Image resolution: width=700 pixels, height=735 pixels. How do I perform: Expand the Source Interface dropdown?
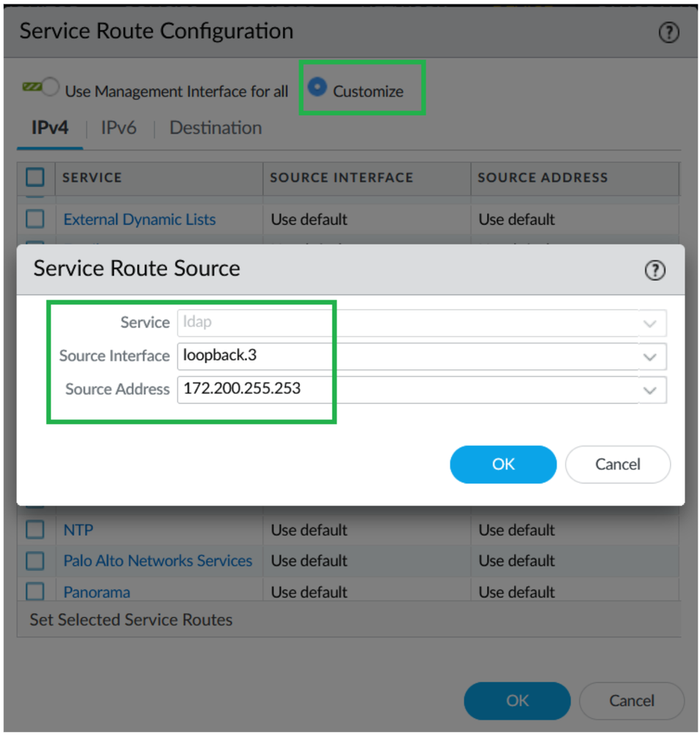click(x=650, y=357)
